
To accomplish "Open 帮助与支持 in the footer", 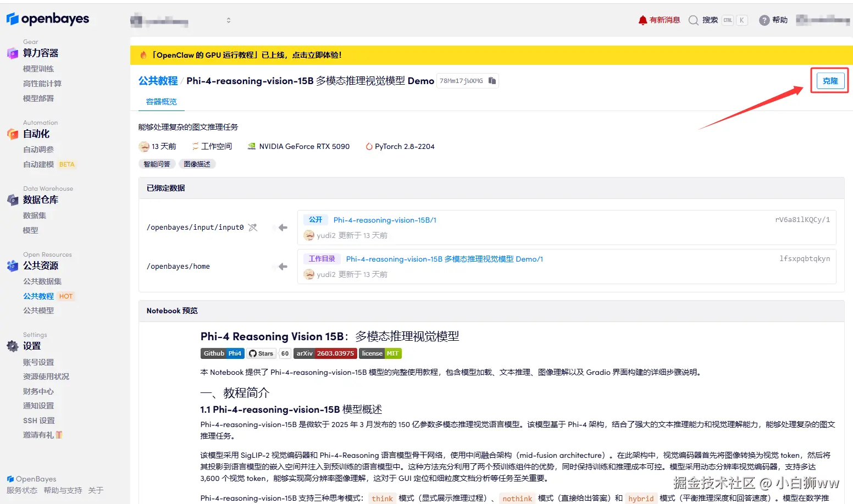I will point(63,490).
